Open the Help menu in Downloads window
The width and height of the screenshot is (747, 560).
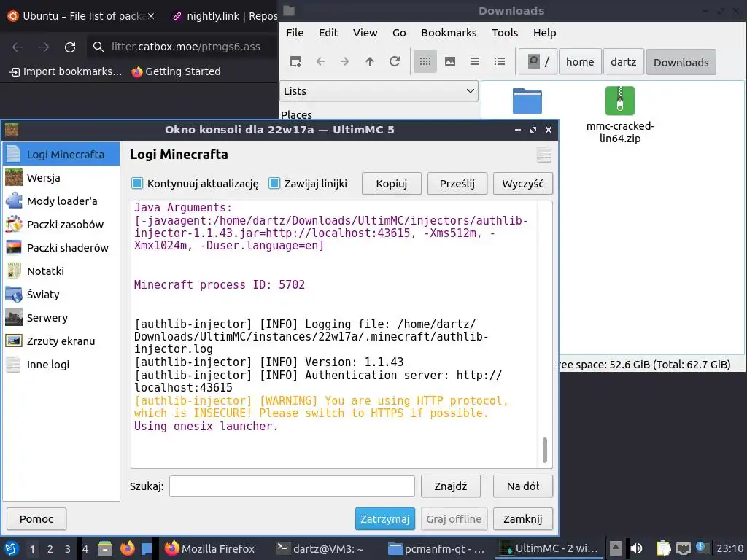(x=544, y=33)
